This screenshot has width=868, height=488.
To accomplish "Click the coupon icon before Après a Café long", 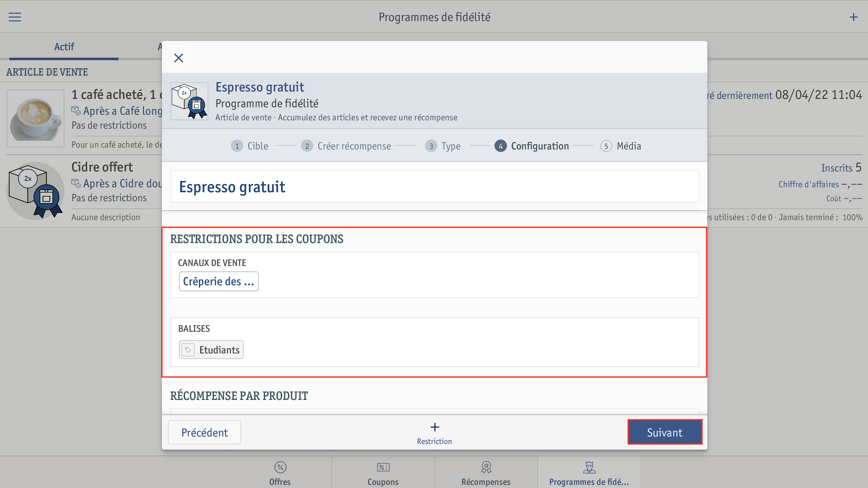I will click(76, 110).
